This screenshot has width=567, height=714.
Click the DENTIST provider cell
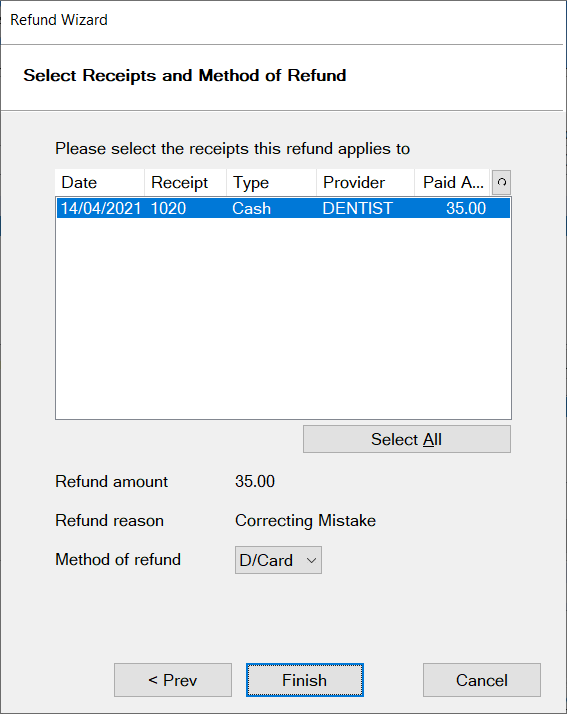click(358, 208)
